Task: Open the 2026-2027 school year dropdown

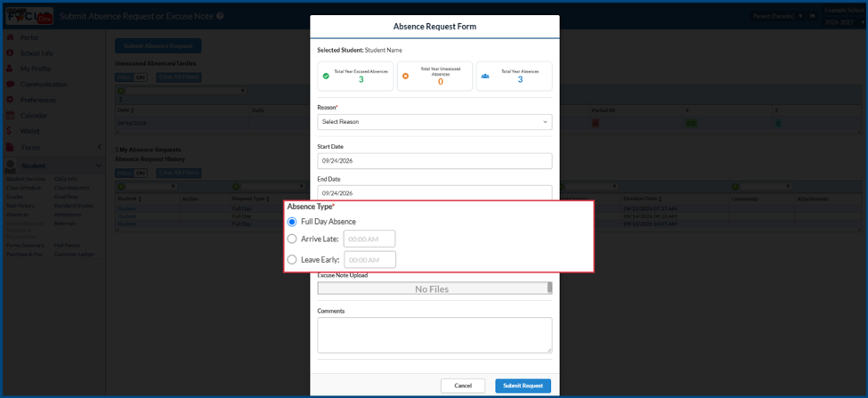Action: click(844, 22)
